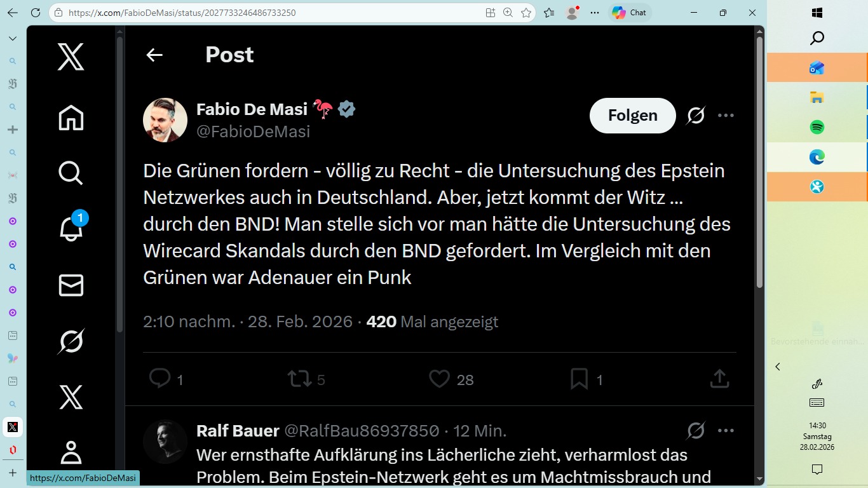The width and height of the screenshot is (868, 488).
Task: Add this page to browser favorites
Action: [526, 12]
